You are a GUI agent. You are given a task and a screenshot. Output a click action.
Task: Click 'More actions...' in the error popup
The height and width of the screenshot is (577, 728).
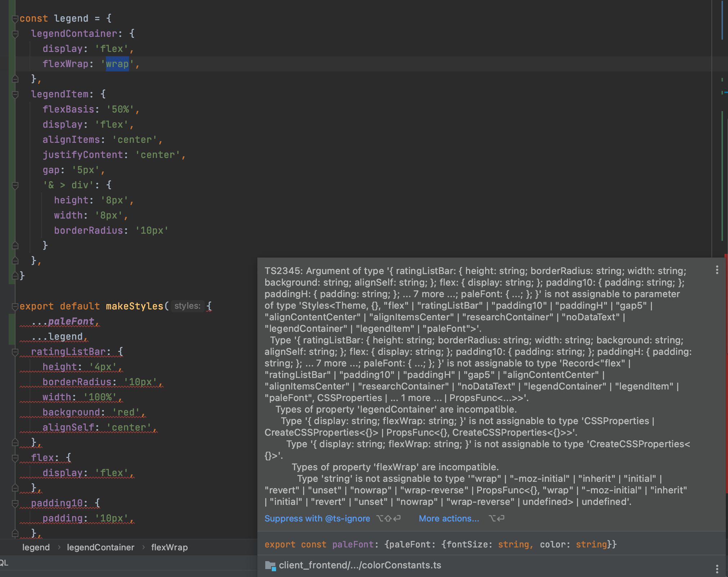click(x=449, y=519)
